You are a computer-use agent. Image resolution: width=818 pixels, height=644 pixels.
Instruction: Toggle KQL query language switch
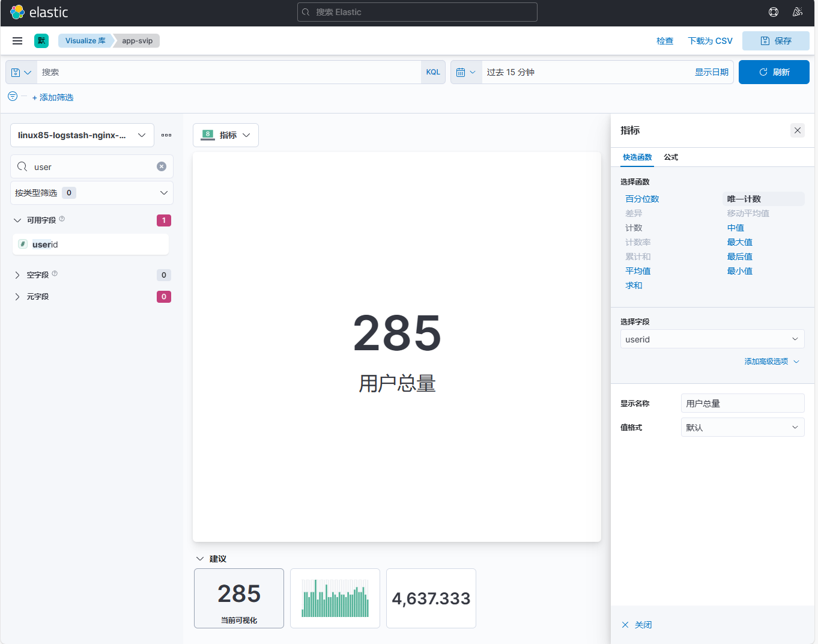433,72
